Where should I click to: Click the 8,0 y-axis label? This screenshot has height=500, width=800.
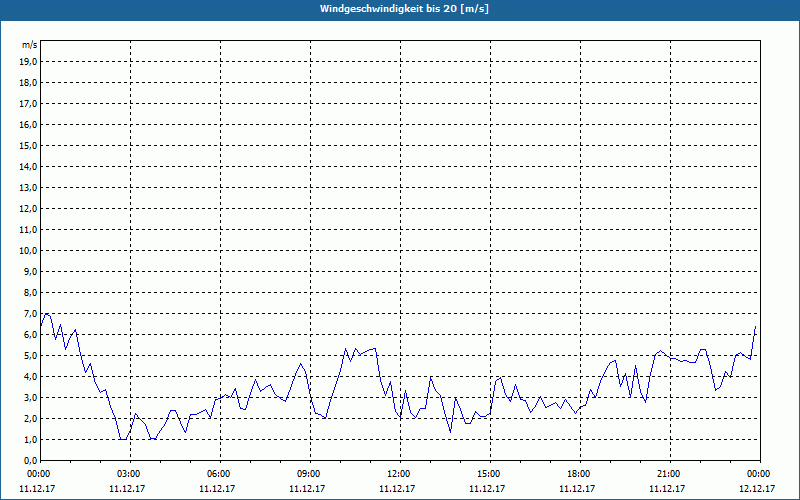click(x=30, y=293)
